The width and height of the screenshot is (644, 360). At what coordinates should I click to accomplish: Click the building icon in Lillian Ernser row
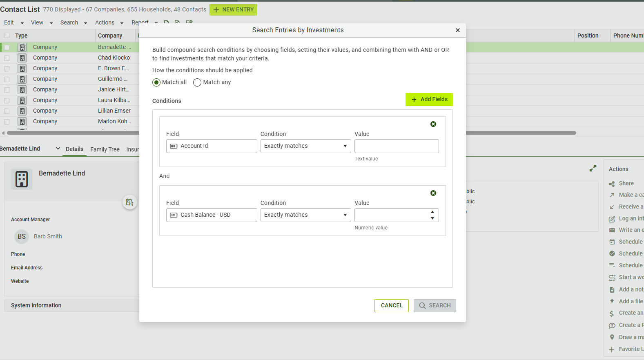click(x=22, y=111)
